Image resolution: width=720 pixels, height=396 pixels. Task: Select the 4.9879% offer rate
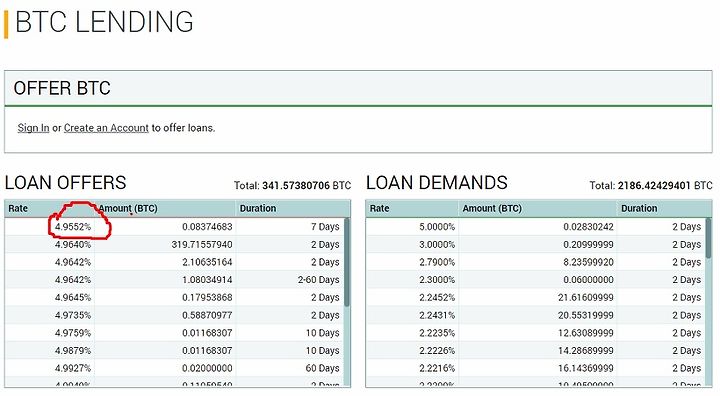click(x=73, y=351)
